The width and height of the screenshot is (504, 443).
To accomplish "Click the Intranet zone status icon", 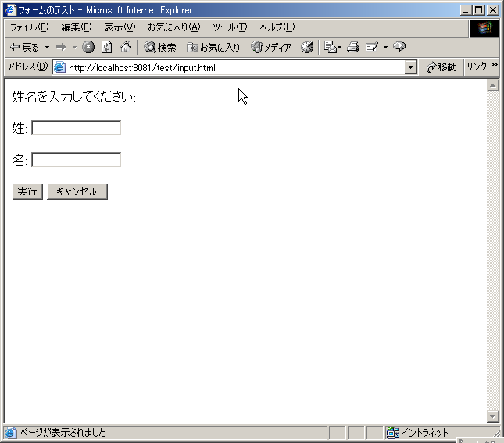I will (x=393, y=433).
